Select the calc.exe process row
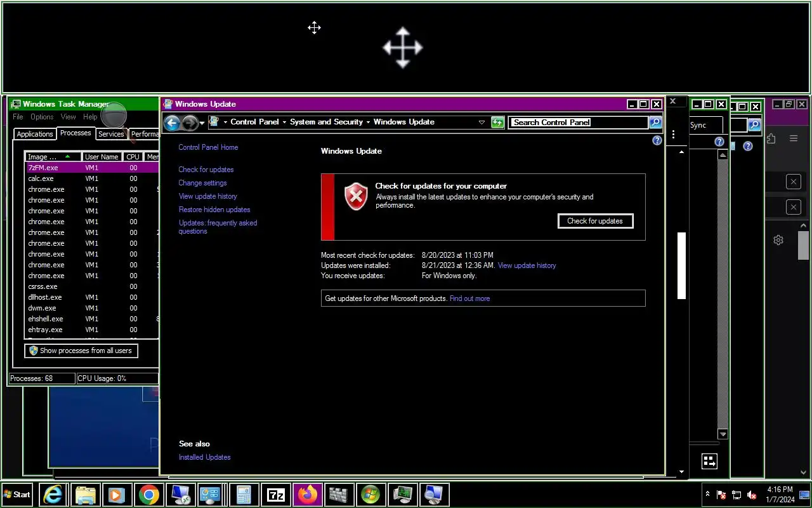 [91, 178]
